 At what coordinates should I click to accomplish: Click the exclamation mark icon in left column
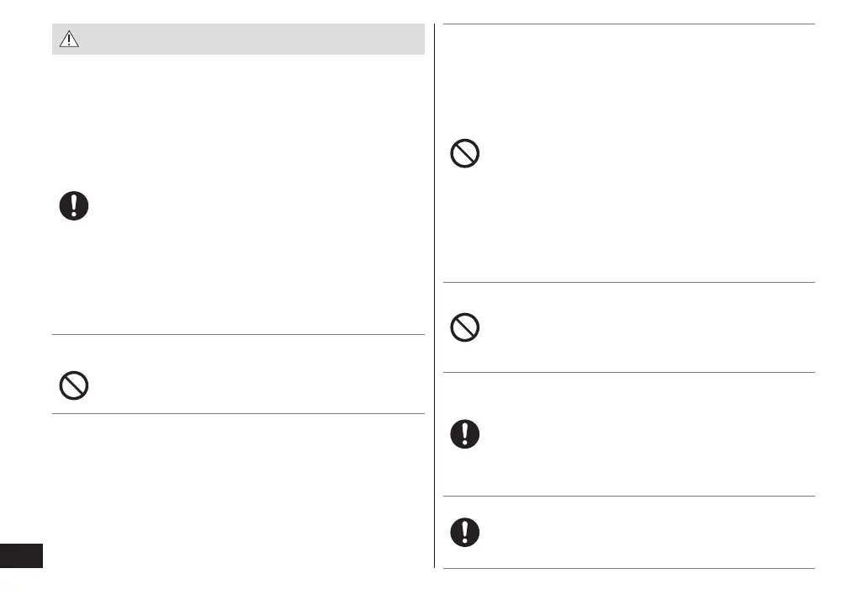pyautogui.click(x=74, y=205)
